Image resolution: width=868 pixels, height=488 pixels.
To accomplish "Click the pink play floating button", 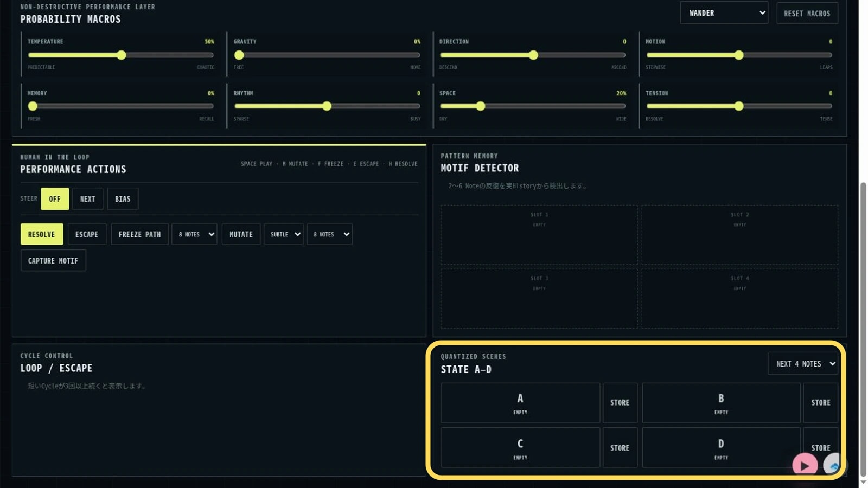I will (805, 465).
